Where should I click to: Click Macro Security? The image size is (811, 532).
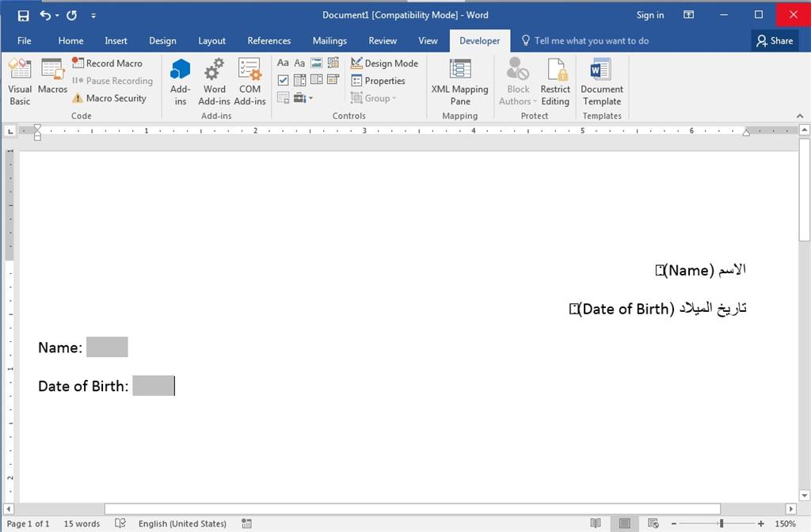pyautogui.click(x=109, y=98)
